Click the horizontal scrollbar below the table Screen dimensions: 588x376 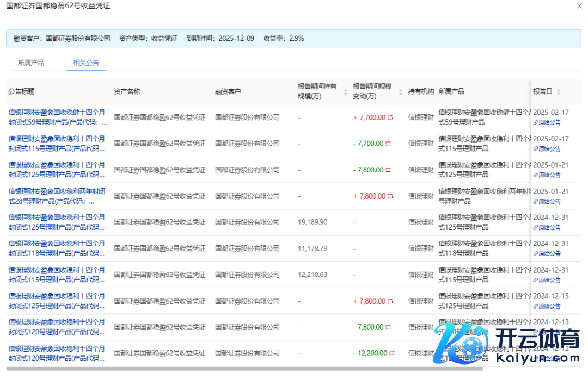tap(245, 368)
